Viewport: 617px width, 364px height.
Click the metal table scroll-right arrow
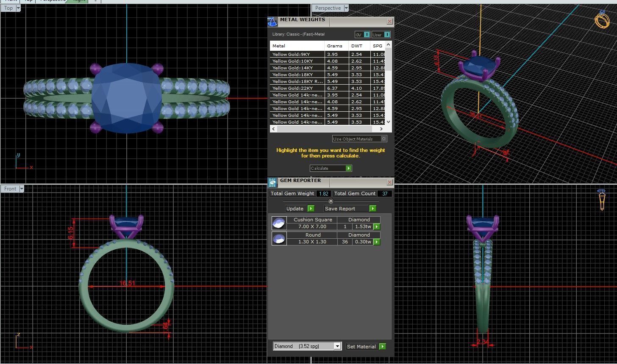tap(381, 129)
